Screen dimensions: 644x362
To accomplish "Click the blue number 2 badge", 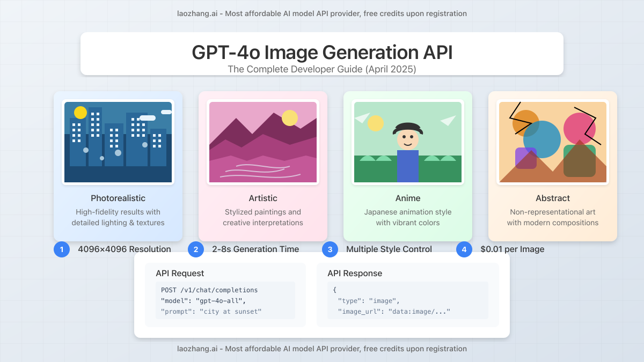I will 196,249.
